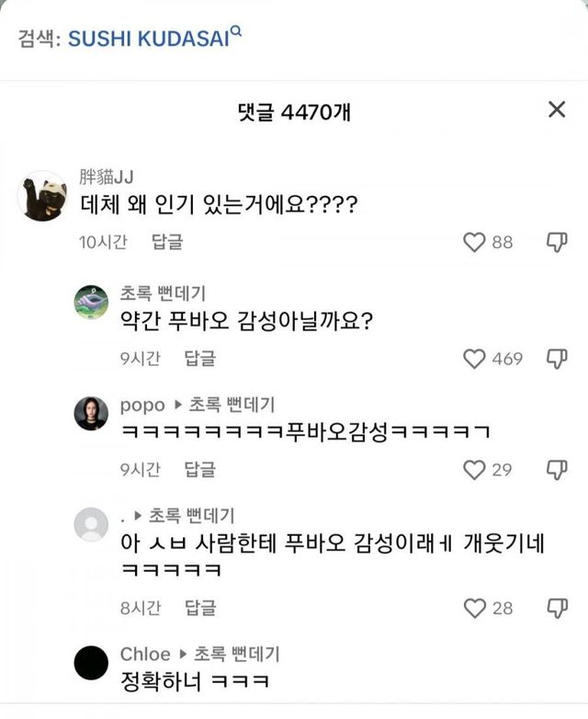Click the search magnifier icon beside SUSHI KUDASAI

tap(236, 32)
